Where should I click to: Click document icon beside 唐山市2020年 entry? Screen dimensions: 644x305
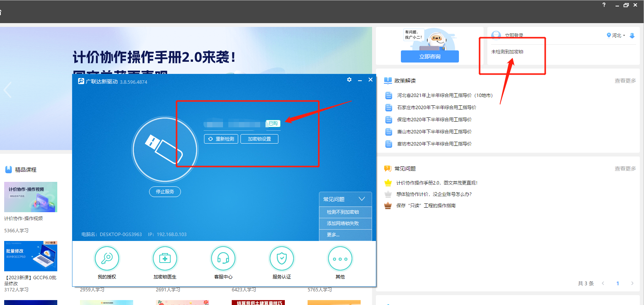click(388, 132)
